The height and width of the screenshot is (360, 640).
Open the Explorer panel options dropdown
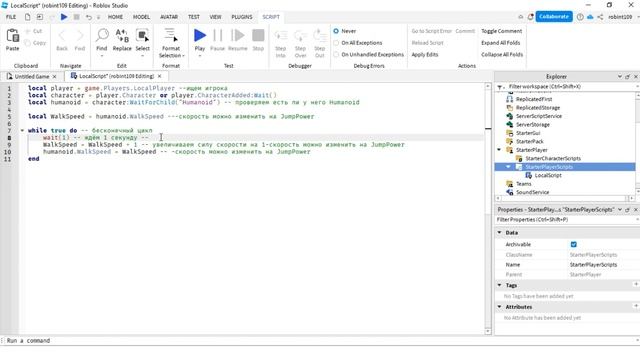[620, 76]
